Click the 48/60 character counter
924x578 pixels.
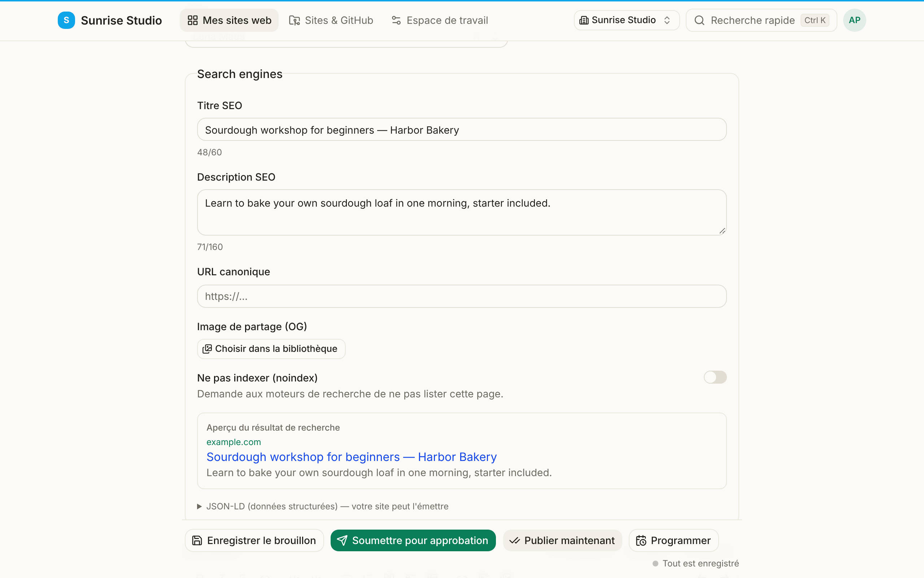(x=209, y=152)
